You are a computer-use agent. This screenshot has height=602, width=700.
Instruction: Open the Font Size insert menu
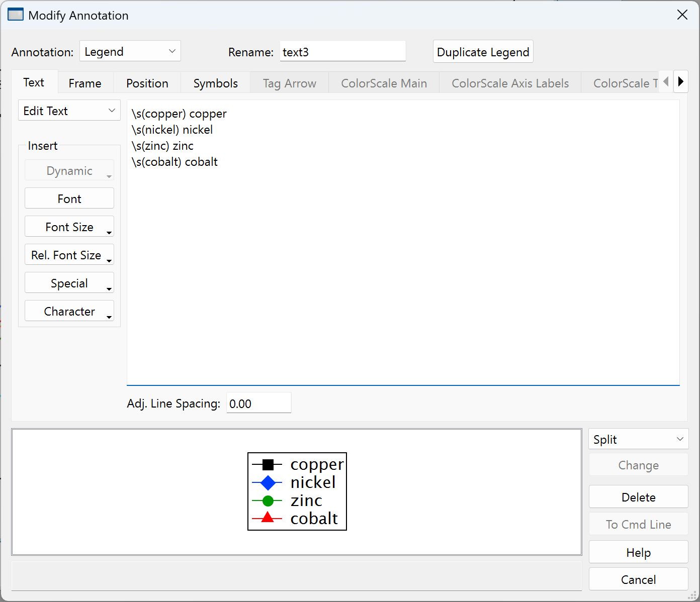click(69, 227)
